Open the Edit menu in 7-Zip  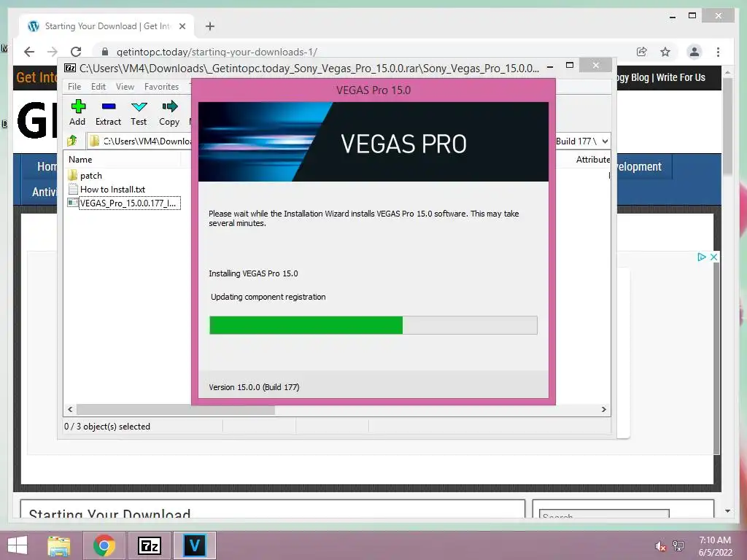[98, 87]
